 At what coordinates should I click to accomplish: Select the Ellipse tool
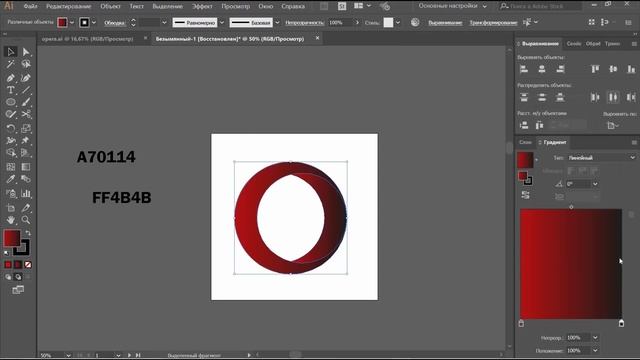tap(11, 102)
